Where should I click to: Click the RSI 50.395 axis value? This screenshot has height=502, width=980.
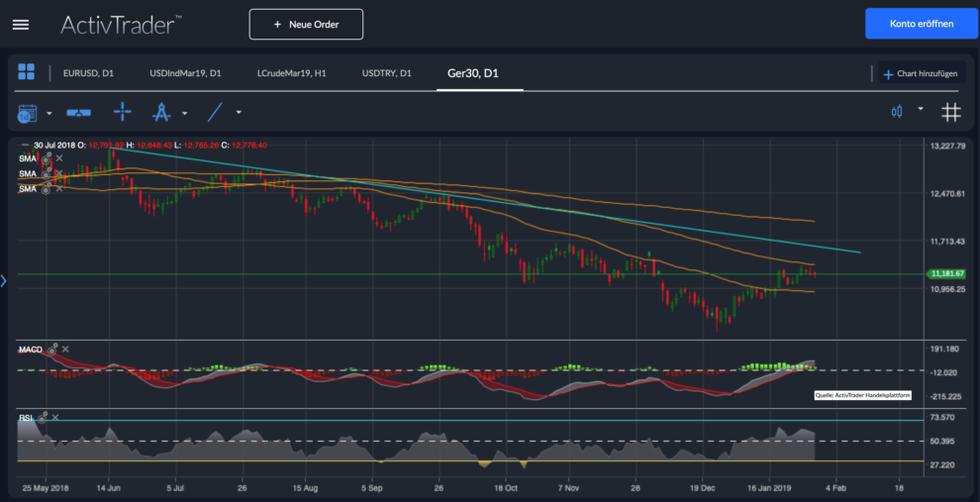tap(943, 442)
